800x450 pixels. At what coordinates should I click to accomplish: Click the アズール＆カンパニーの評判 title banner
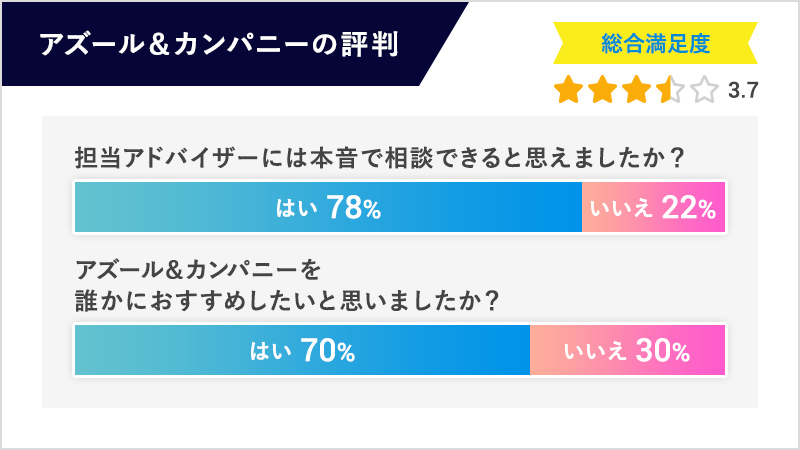pos(220,45)
